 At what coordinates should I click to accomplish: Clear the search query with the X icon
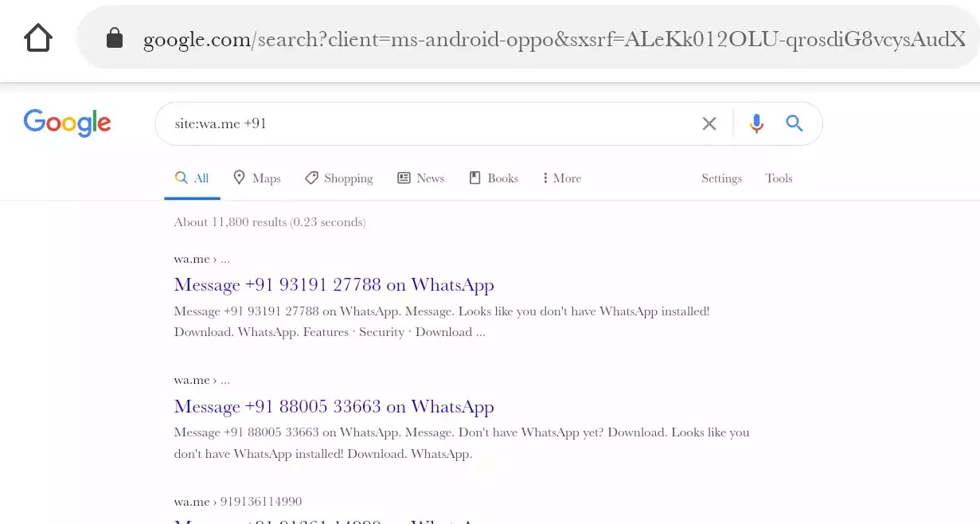pyautogui.click(x=709, y=123)
